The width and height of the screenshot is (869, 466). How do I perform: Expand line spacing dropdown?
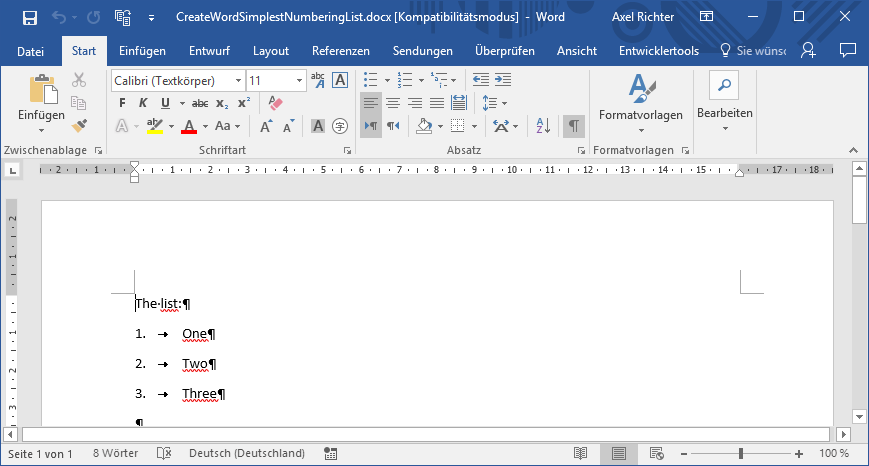(504, 103)
